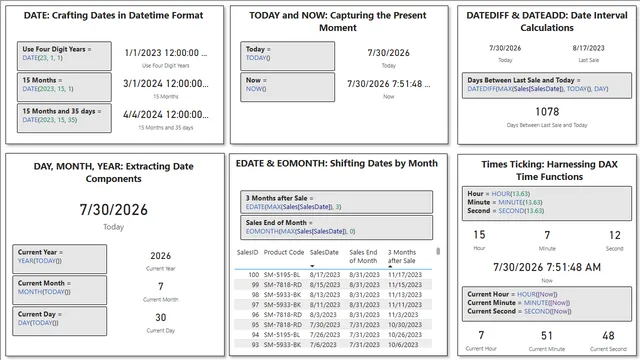
Task: Click SM-7818-RD in the SalesID 99 row
Action: (x=283, y=285)
